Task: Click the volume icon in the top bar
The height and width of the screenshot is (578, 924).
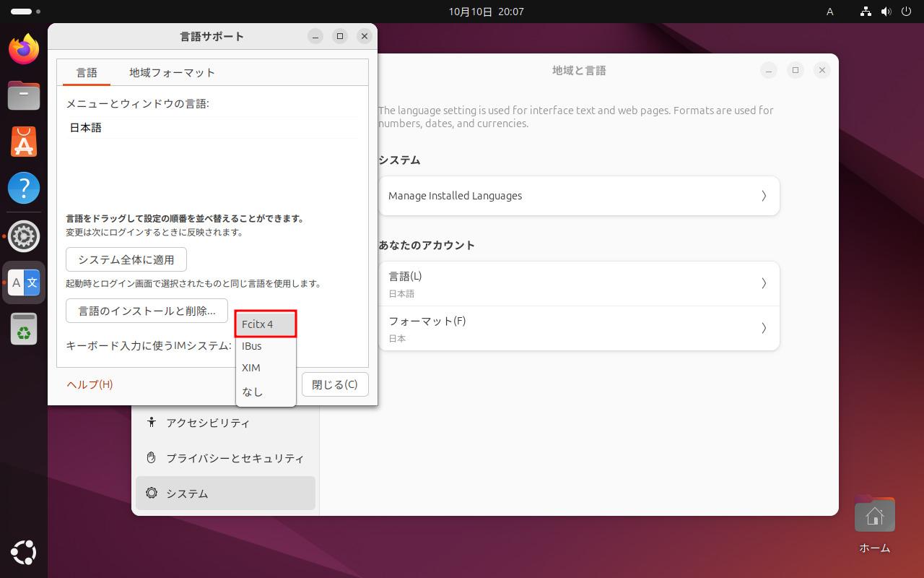Action: click(886, 11)
